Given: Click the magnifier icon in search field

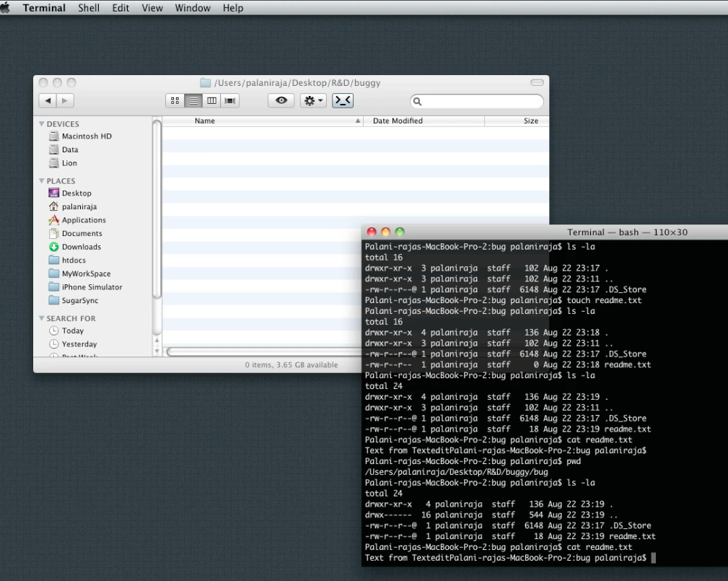Looking at the screenshot, I should pyautogui.click(x=417, y=101).
